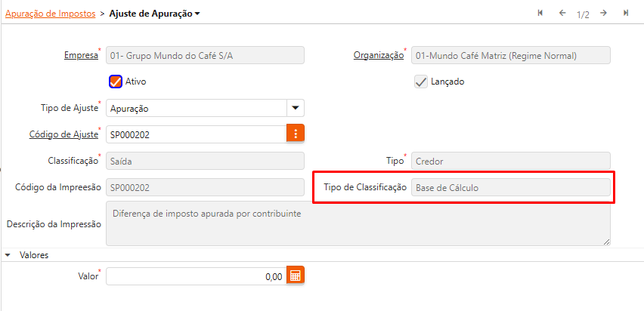Collapse the Valores section

coord(8,255)
